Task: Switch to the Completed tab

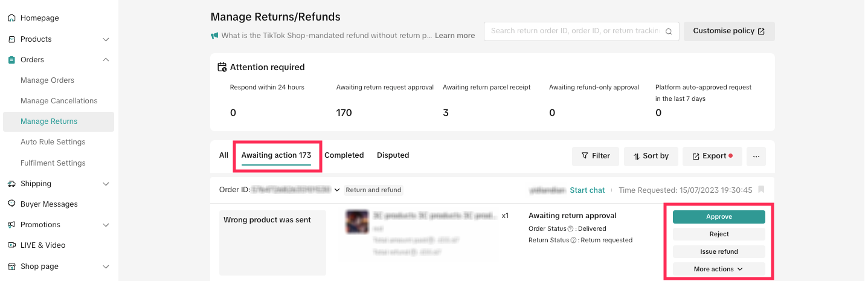Action: coord(344,155)
